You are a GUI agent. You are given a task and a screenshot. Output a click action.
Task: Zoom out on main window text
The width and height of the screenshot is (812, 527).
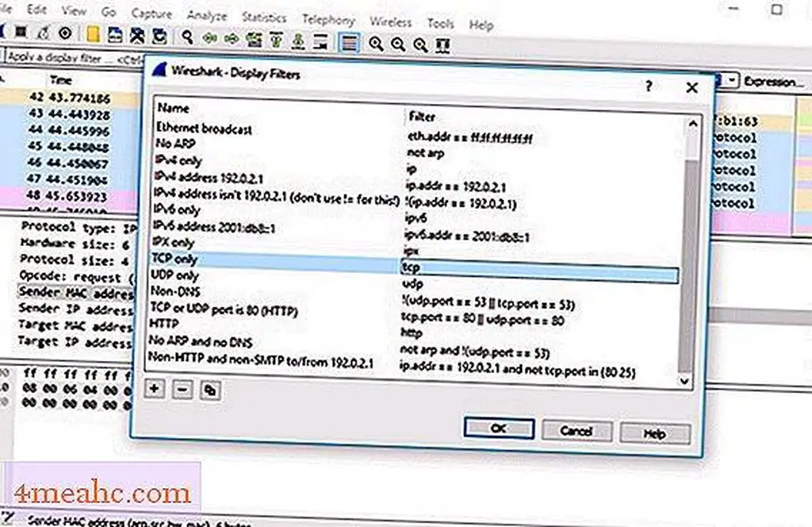(x=398, y=44)
